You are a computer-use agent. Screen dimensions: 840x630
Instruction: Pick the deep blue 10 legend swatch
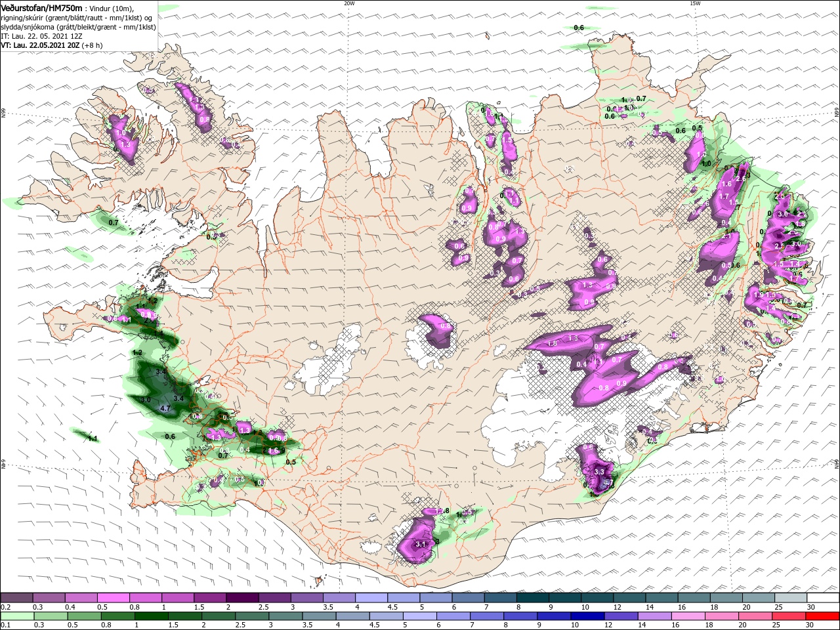[587, 616]
